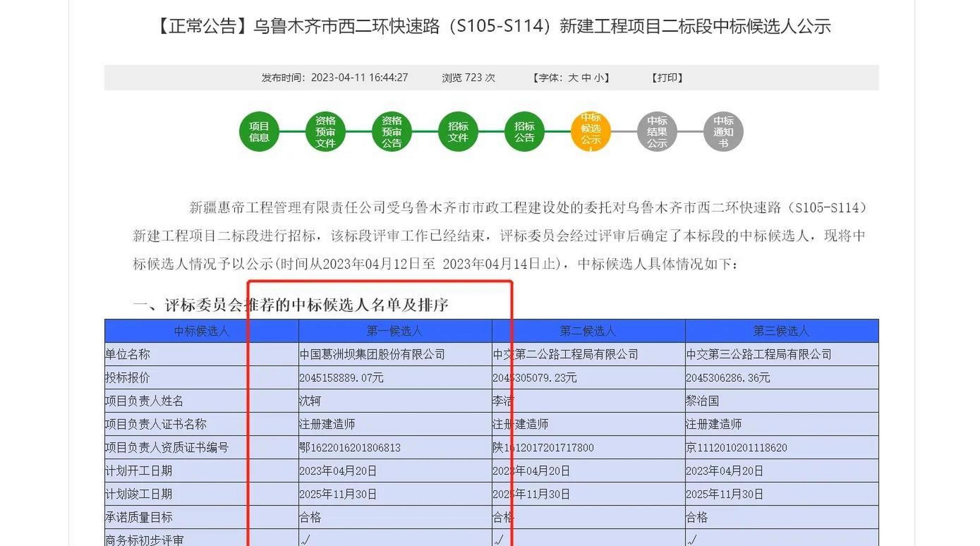
Task: Open the 招标公告 step circle
Action: (x=524, y=132)
